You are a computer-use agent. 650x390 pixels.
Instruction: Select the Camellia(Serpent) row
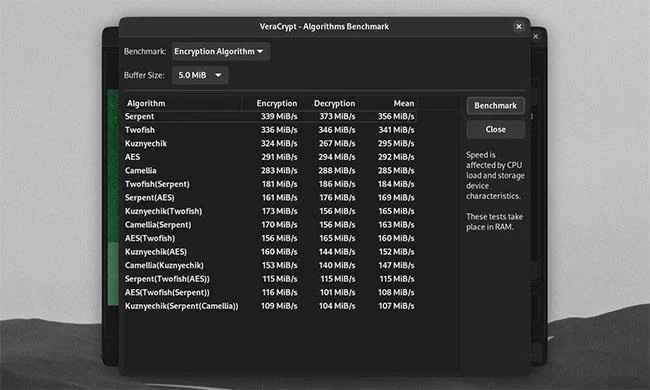(270, 225)
